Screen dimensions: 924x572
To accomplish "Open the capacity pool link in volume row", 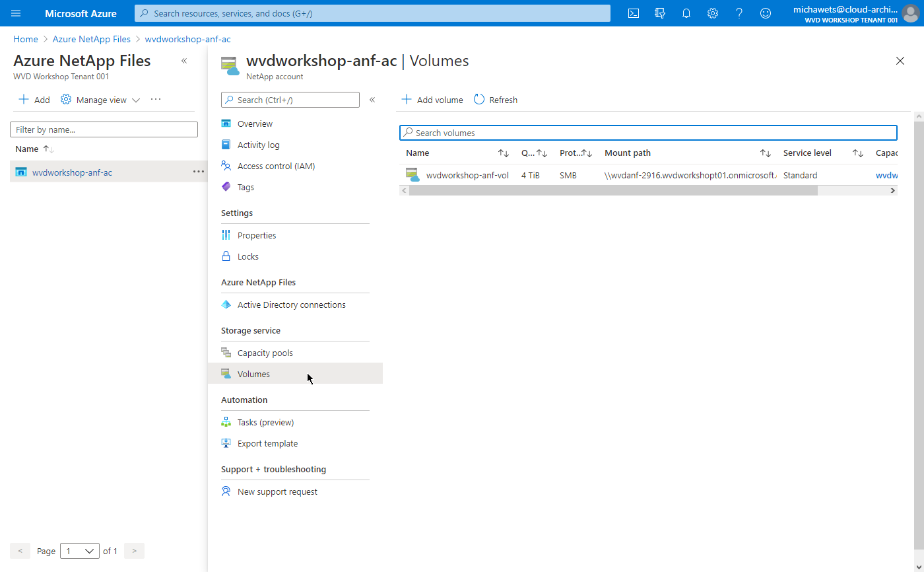I will point(886,175).
